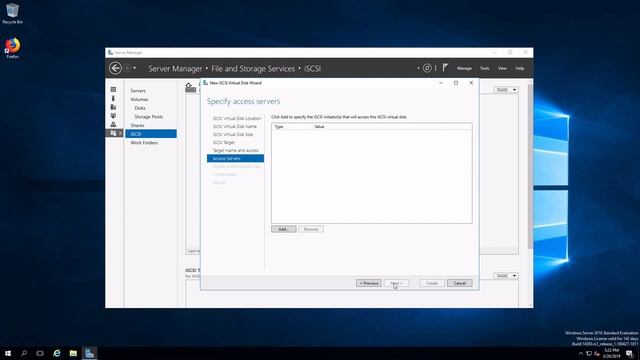This screenshot has height=360, width=640.
Task: Open the Tools menu
Action: pyautogui.click(x=484, y=68)
